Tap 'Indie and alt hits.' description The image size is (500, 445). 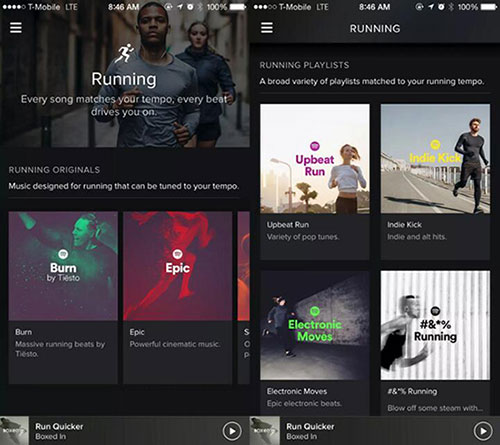click(417, 237)
